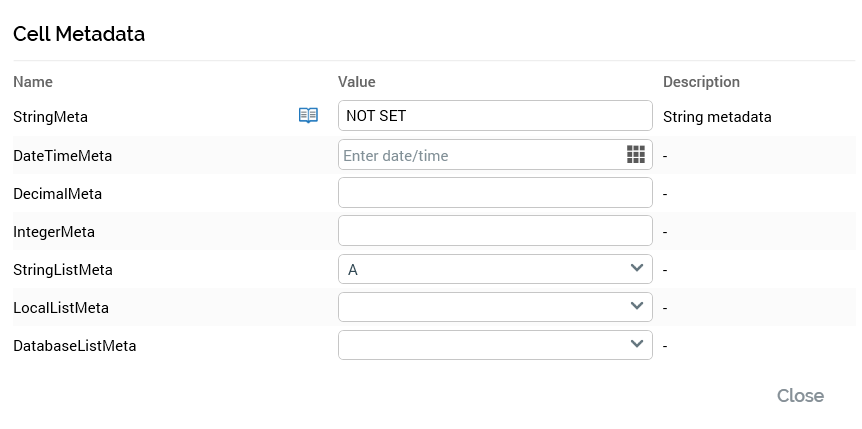The width and height of the screenshot is (862, 429).
Task: Click the StringMeta field containing NOT SET
Action: tap(494, 116)
